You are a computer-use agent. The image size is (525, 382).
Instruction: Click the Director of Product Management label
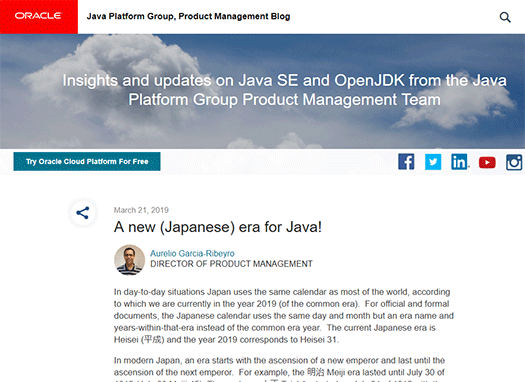231,264
